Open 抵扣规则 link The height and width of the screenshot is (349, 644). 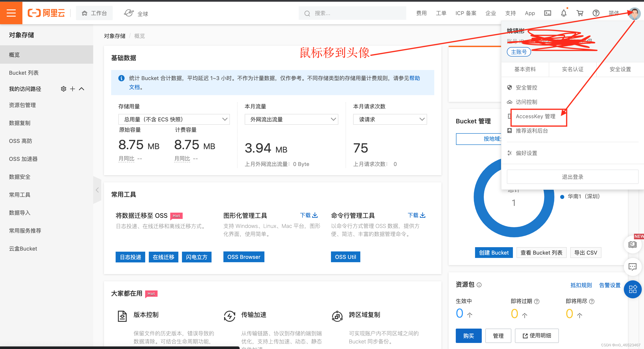(x=581, y=285)
